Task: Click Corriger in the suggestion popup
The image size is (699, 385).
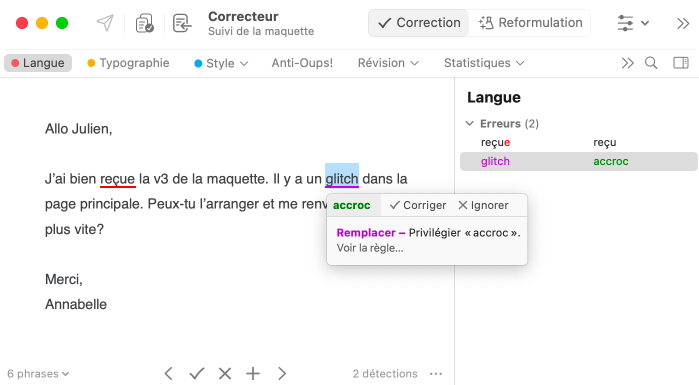Action: coord(418,205)
